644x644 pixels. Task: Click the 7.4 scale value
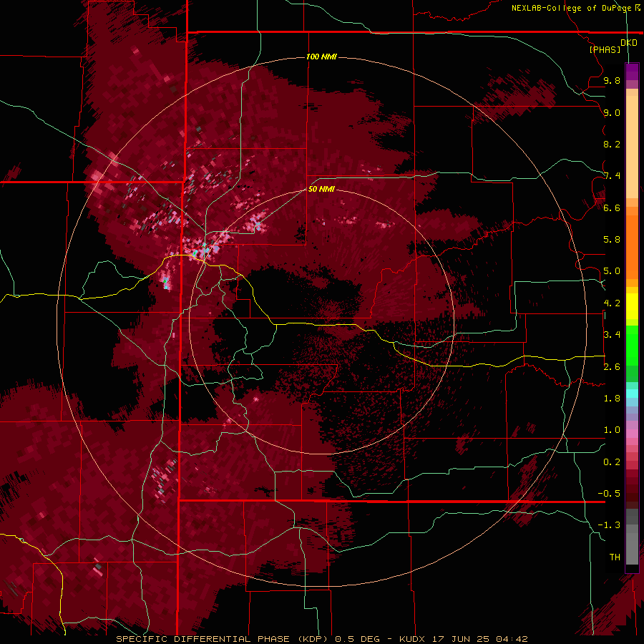pos(612,176)
